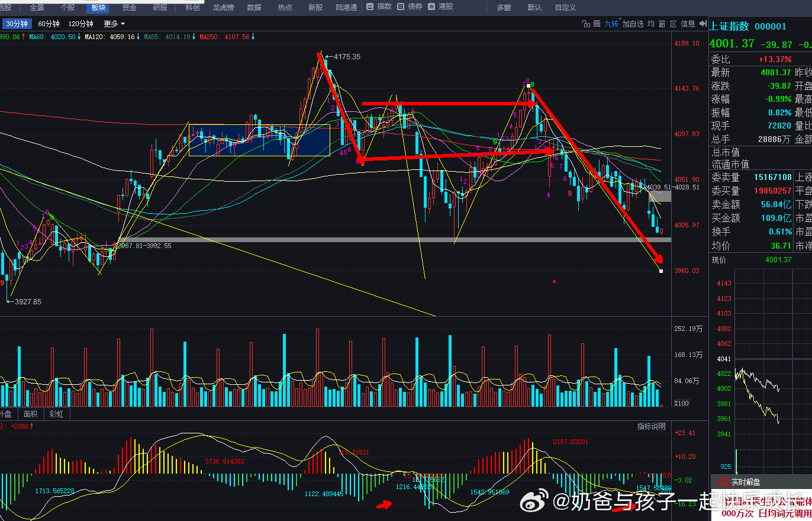Viewport: 812px width, 521px height.
Task: Switch to the 60分钟 period tab
Action: [49, 24]
